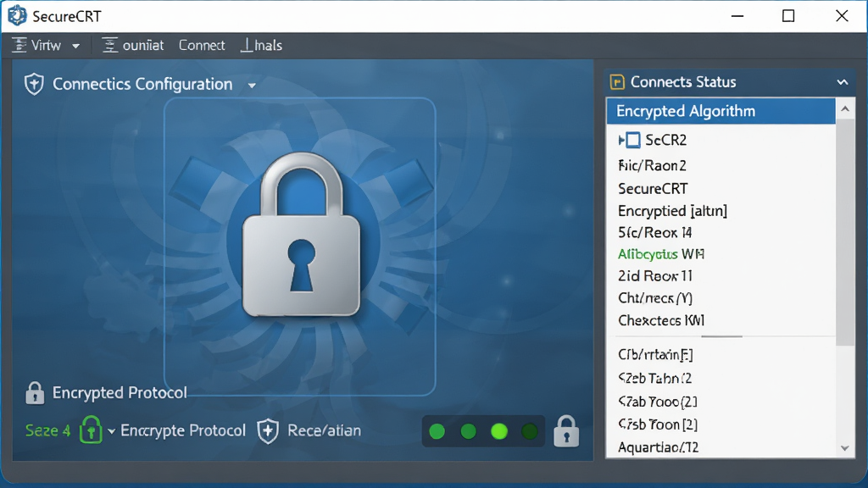The image size is (868, 488).
Task: Click the green padlock icon near Saze 4
Action: coord(91,430)
